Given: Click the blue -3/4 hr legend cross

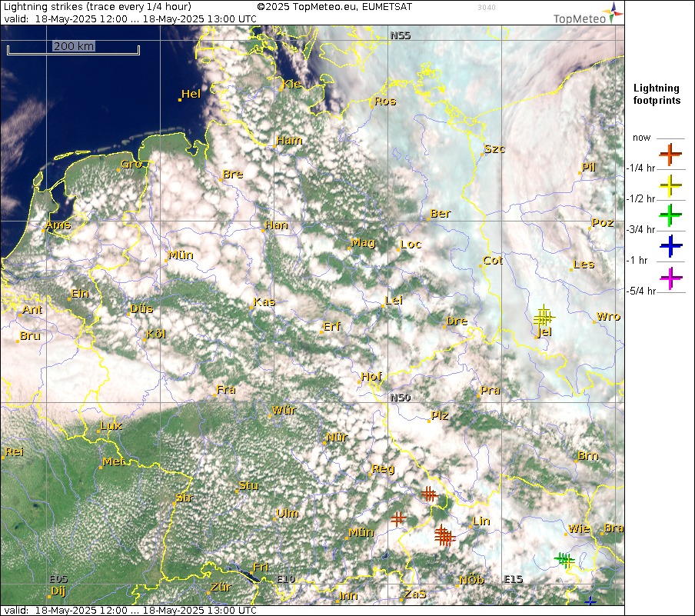Looking at the screenshot, I should click(x=670, y=246).
